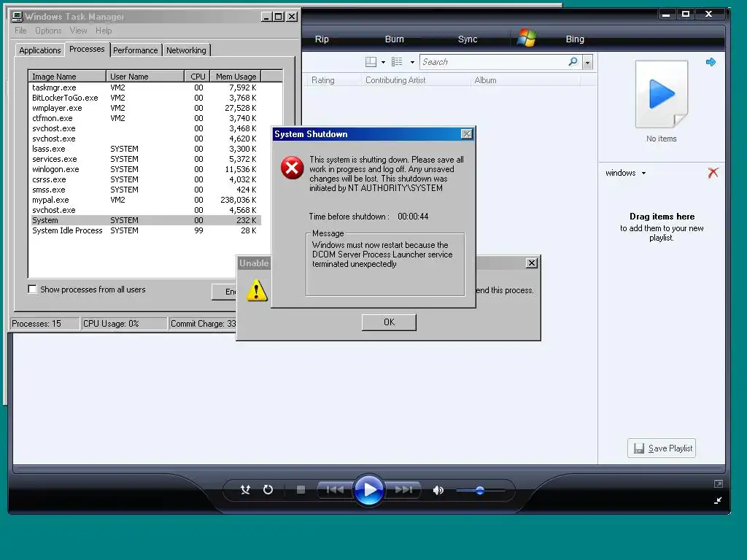
Task: Click the blue forward arrow in playlist pane
Action: coord(711,62)
